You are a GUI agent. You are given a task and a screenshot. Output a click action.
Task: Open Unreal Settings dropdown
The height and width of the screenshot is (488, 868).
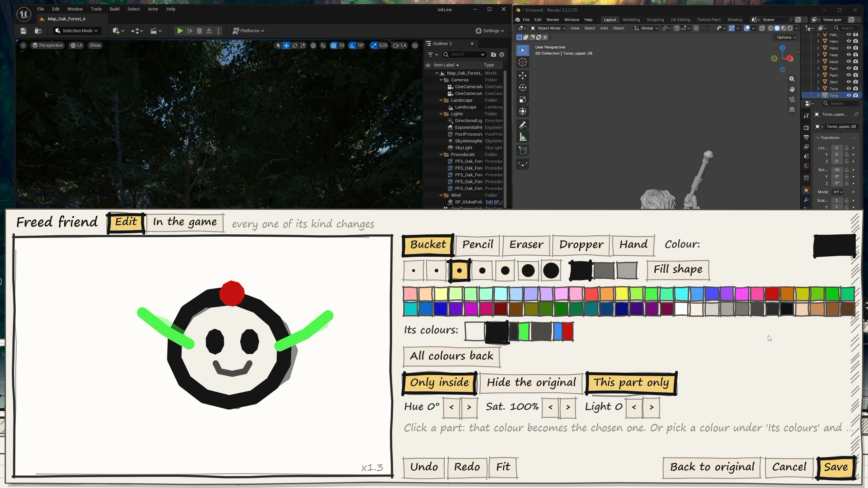pos(490,31)
